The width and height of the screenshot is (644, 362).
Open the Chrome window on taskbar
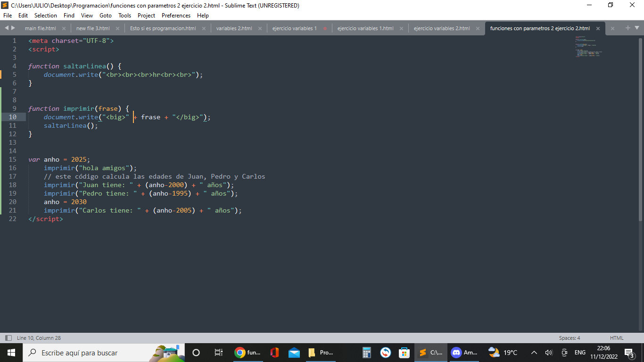[x=248, y=353]
